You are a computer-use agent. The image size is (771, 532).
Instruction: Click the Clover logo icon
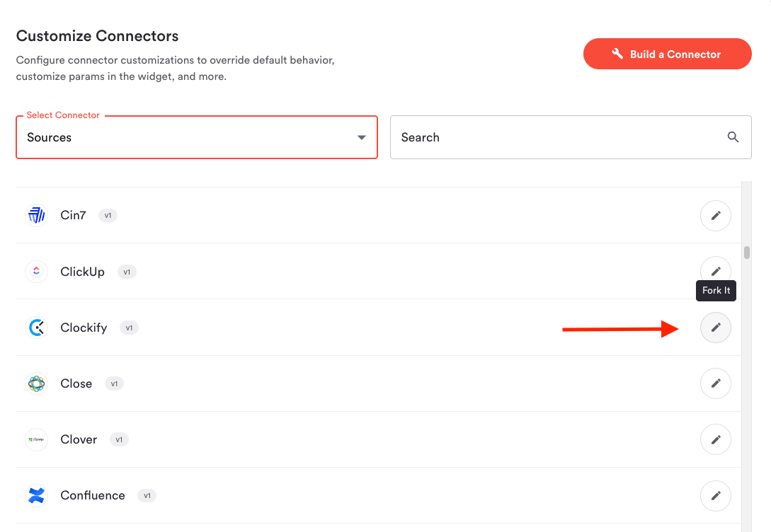pyautogui.click(x=36, y=439)
